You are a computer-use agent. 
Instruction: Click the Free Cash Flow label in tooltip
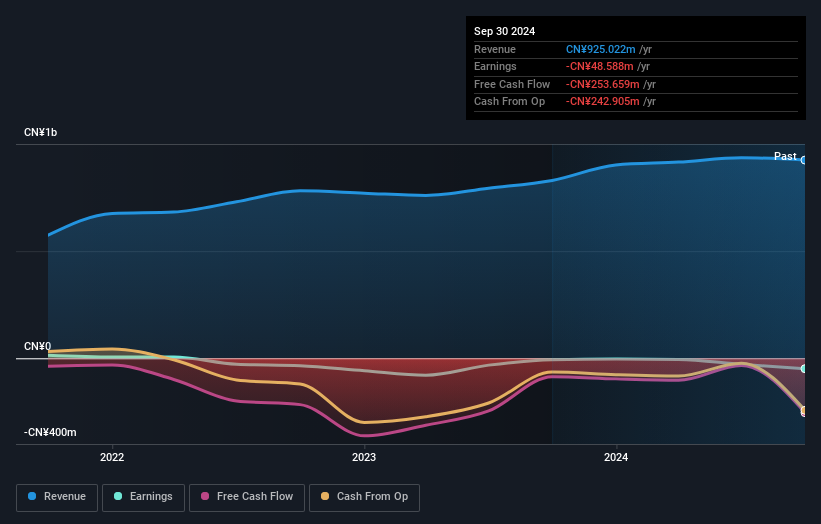512,84
